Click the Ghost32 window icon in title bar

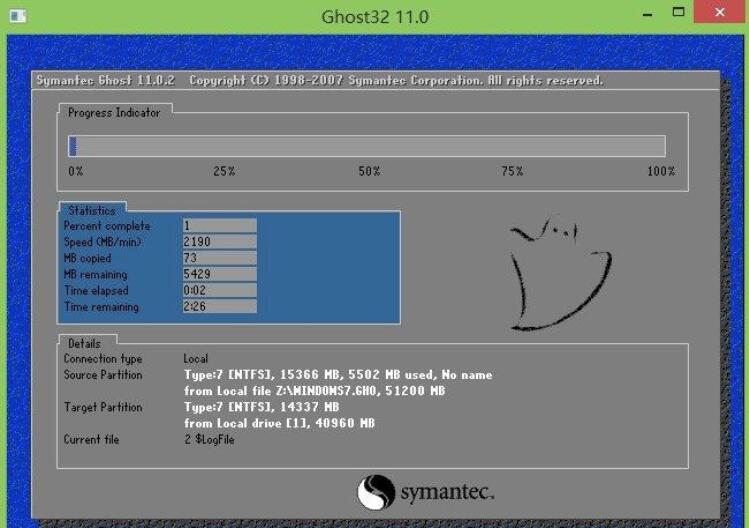pyautogui.click(x=15, y=16)
